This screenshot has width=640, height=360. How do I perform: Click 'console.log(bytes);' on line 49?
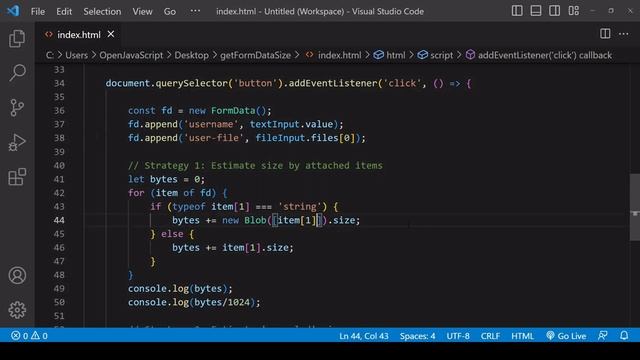[180, 289]
